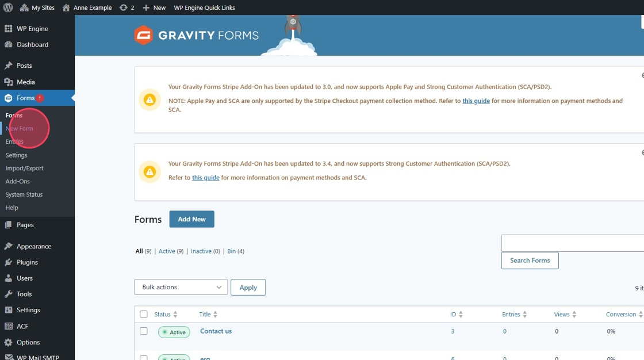Open Options in sidebar
Screen dimensions: 644x360
[37, 342]
